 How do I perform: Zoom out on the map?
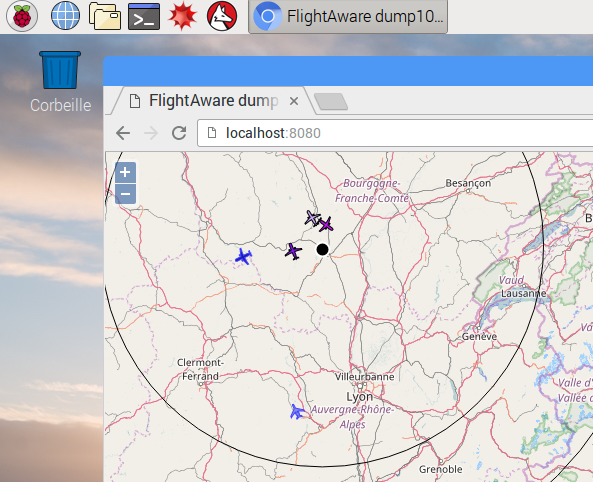click(x=125, y=194)
